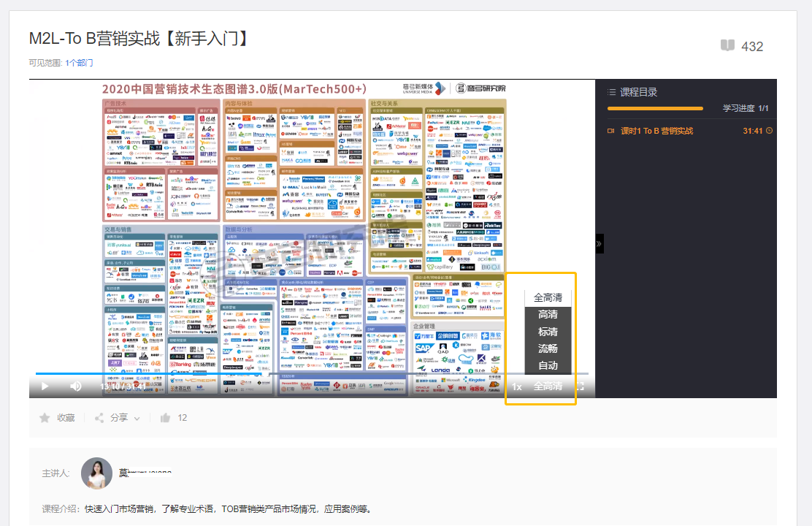The width and height of the screenshot is (812, 526).
Task: Select 自动 video quality
Action: 548,365
